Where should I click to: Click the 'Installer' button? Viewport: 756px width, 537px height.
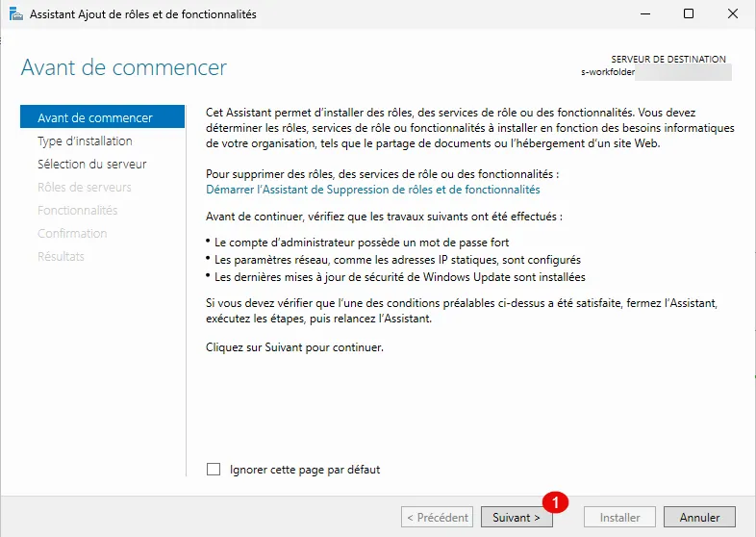[619, 517]
